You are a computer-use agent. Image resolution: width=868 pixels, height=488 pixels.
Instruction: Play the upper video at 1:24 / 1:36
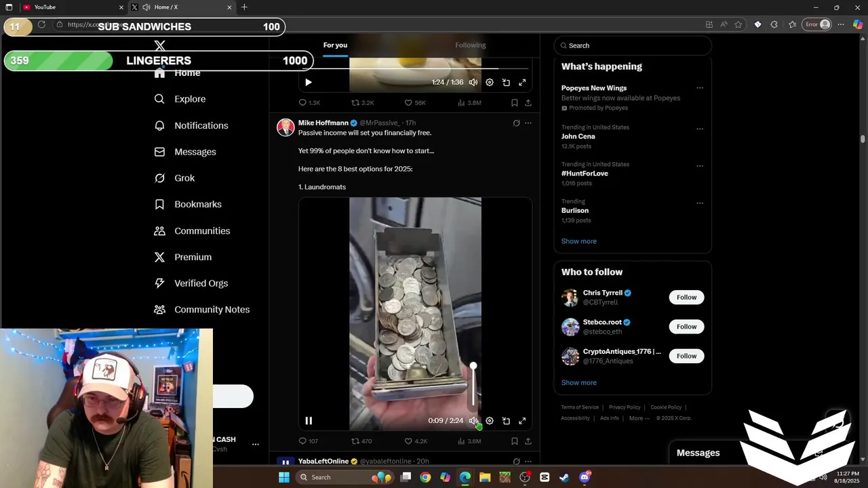[309, 82]
